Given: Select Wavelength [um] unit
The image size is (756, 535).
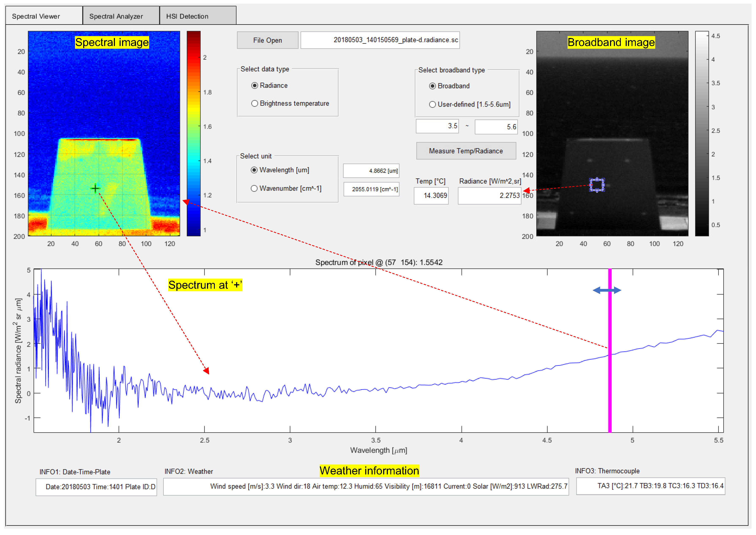Looking at the screenshot, I should 254,170.
